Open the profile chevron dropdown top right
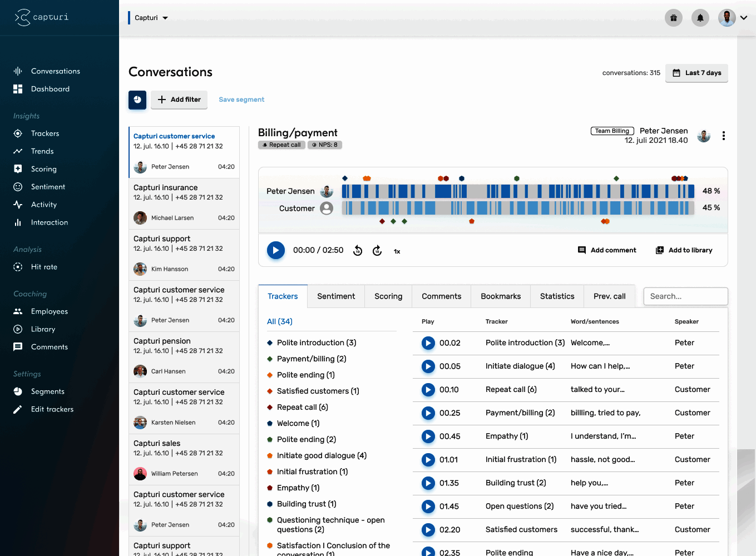Viewport: 756px width, 556px height. 744,17
